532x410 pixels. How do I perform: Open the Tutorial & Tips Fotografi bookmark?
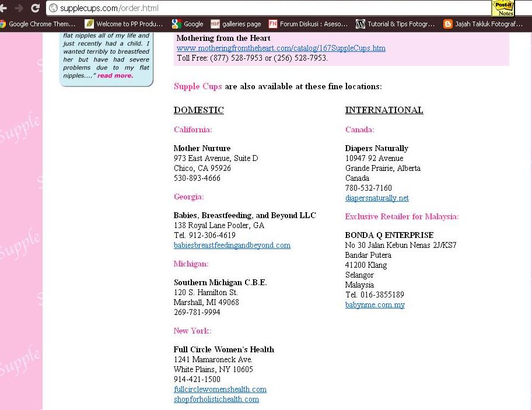pyautogui.click(x=395, y=24)
